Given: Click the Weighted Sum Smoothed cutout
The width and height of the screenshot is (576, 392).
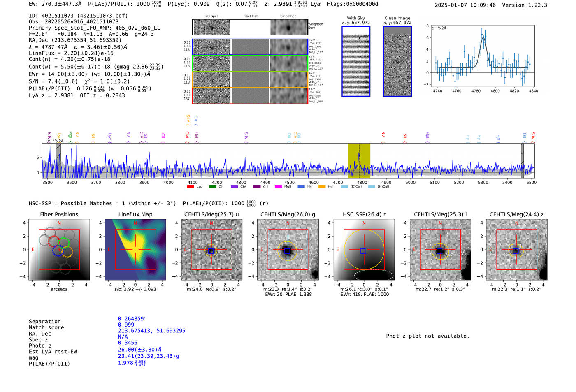Looking at the screenshot, I should coord(289,27).
